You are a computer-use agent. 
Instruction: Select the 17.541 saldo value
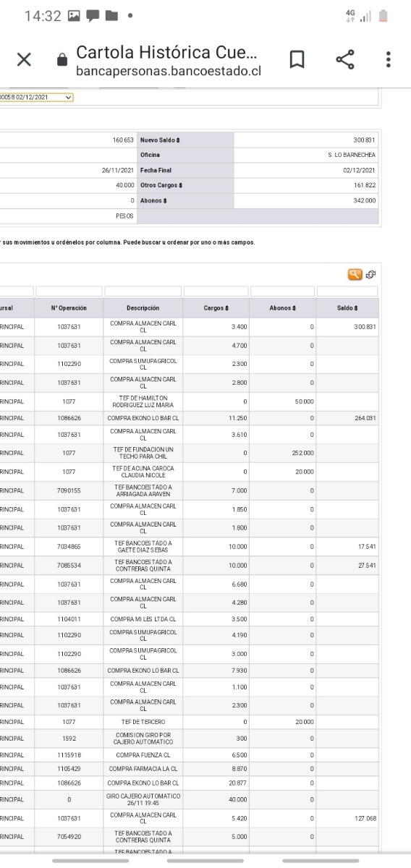click(x=368, y=547)
